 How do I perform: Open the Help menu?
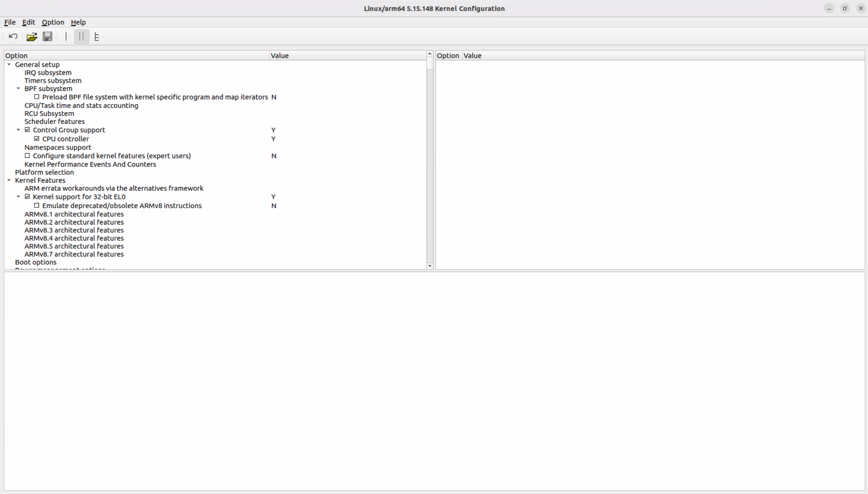(x=78, y=22)
